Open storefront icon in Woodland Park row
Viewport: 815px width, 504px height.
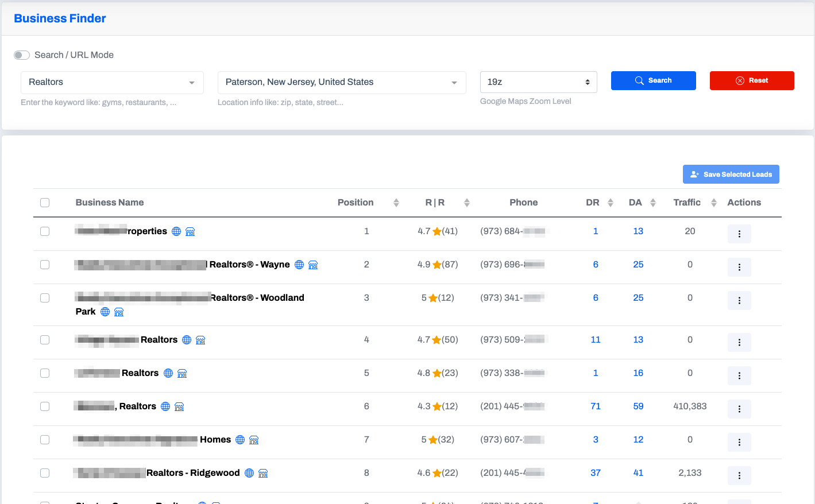[x=119, y=312]
